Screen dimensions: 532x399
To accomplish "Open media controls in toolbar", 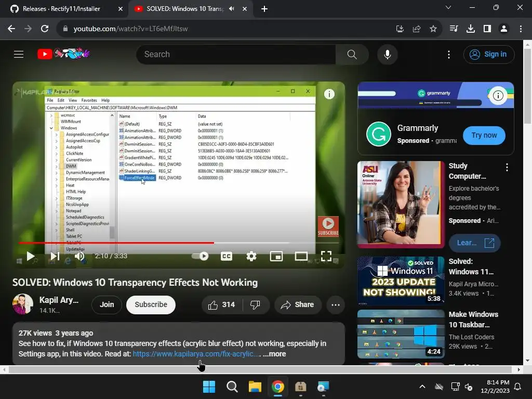I will click(x=454, y=29).
